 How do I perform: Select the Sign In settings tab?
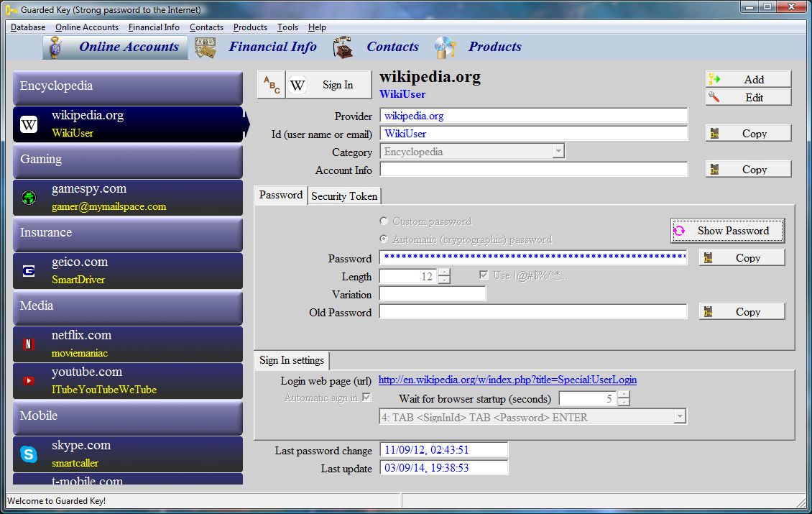pos(292,361)
